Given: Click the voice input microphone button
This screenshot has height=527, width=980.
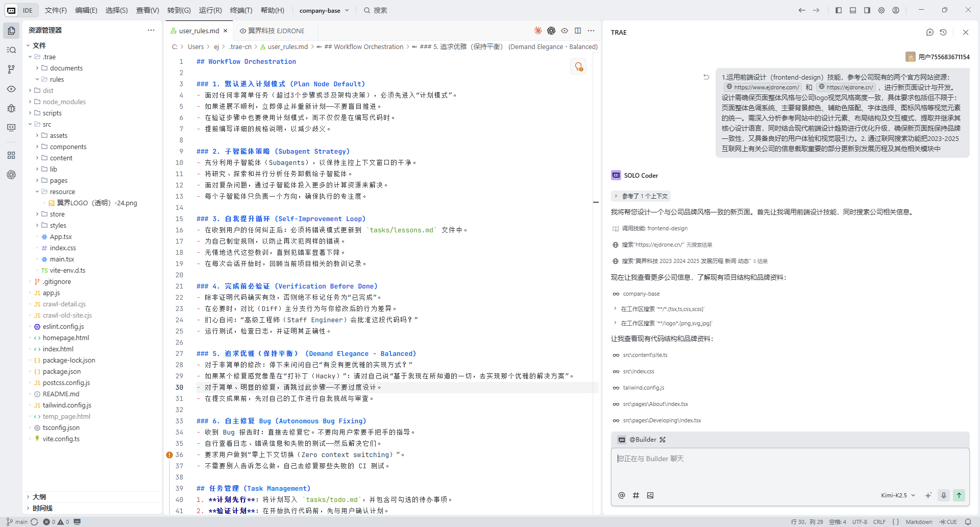Looking at the screenshot, I should [x=944, y=495].
